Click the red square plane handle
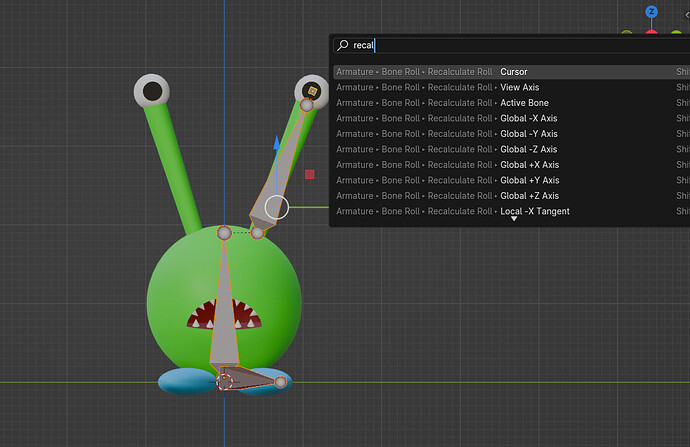690x447 pixels. point(309,175)
